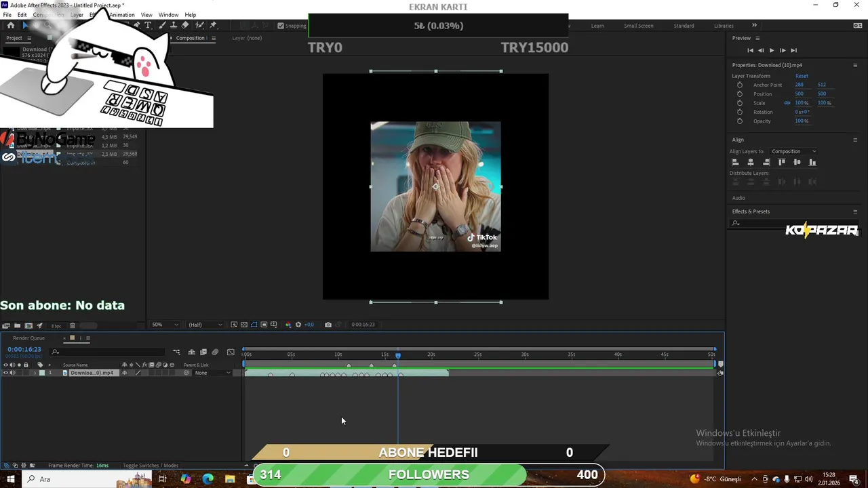Click the timeline layer search field

[108, 352]
